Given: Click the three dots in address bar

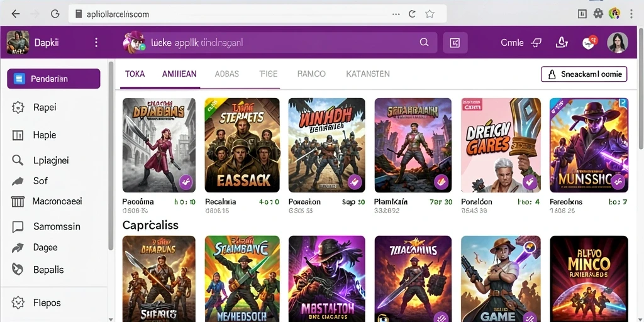Looking at the screenshot, I should click(396, 14).
